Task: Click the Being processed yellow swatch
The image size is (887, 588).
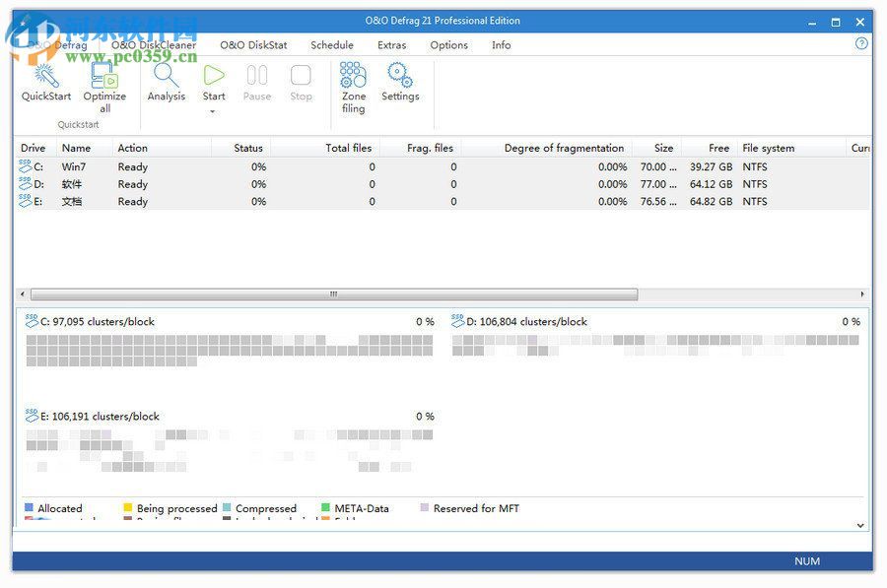Action: point(128,507)
